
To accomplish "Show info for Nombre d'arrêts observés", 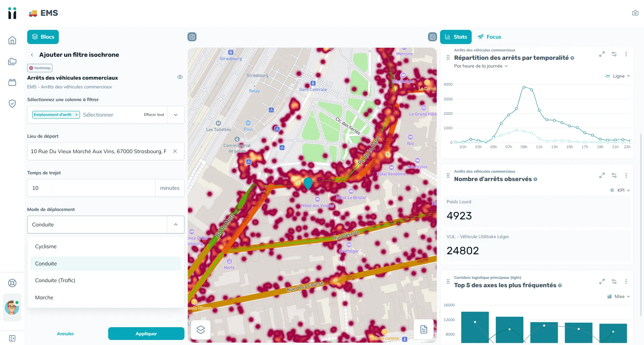I will [x=535, y=179].
